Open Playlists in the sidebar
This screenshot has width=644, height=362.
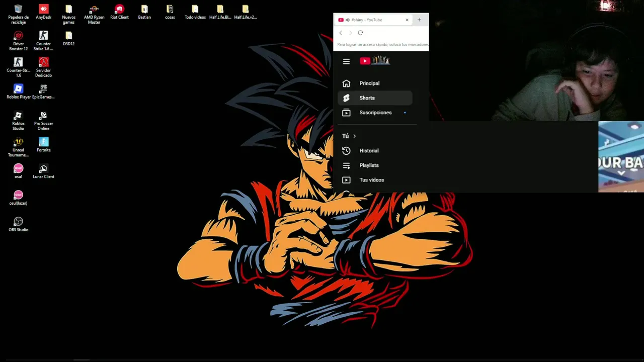click(x=375, y=165)
